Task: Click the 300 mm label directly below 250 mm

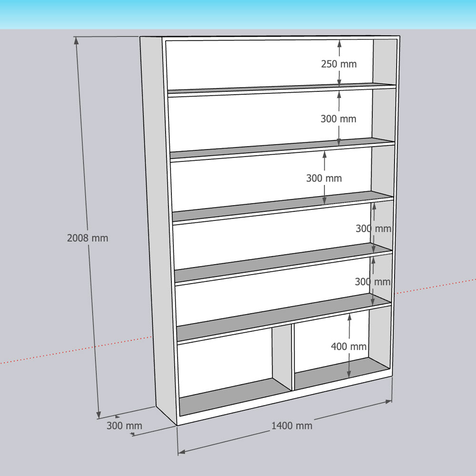Action: click(x=338, y=119)
